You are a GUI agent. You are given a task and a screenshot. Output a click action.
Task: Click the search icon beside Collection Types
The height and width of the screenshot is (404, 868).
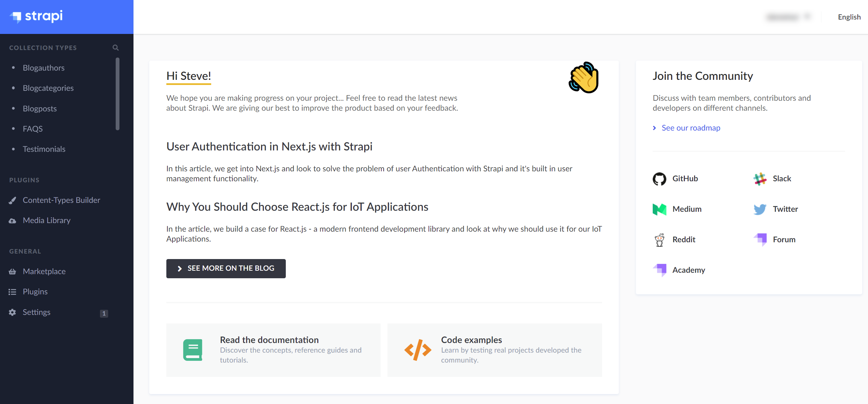(x=116, y=48)
